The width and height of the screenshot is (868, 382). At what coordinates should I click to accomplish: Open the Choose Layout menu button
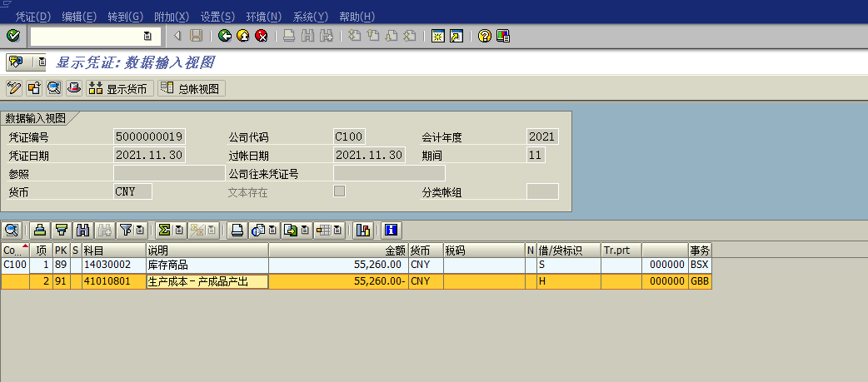(x=331, y=230)
